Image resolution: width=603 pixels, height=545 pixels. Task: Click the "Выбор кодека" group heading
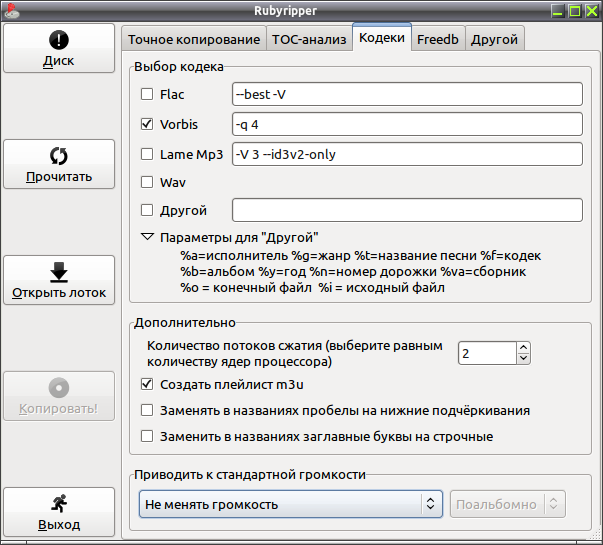point(179,67)
